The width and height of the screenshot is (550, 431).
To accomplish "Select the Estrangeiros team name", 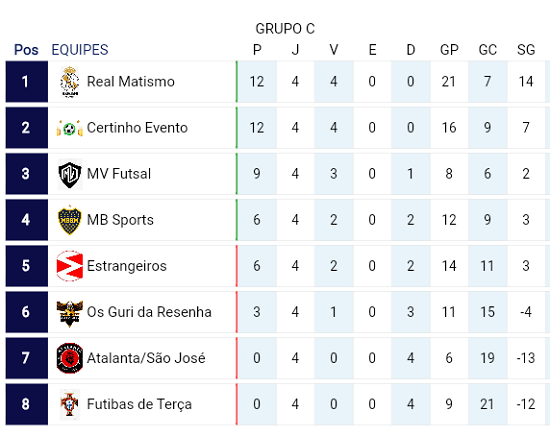I will pos(127,266).
